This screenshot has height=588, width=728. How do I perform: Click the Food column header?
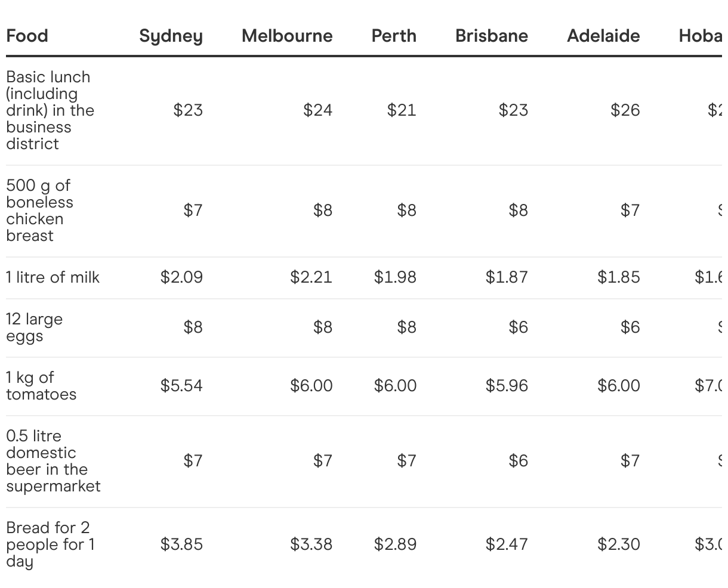(27, 36)
